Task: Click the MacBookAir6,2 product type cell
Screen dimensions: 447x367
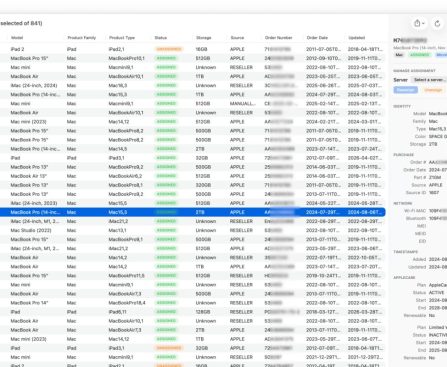Action: pos(125,176)
